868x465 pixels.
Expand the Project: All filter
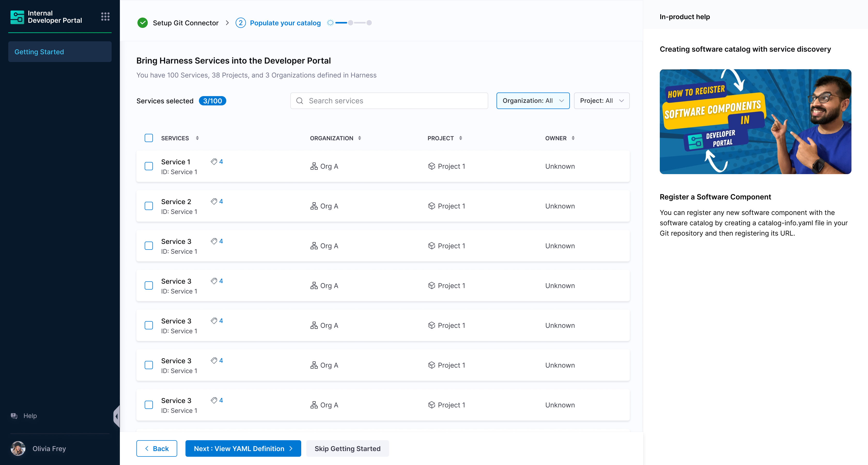(x=601, y=101)
